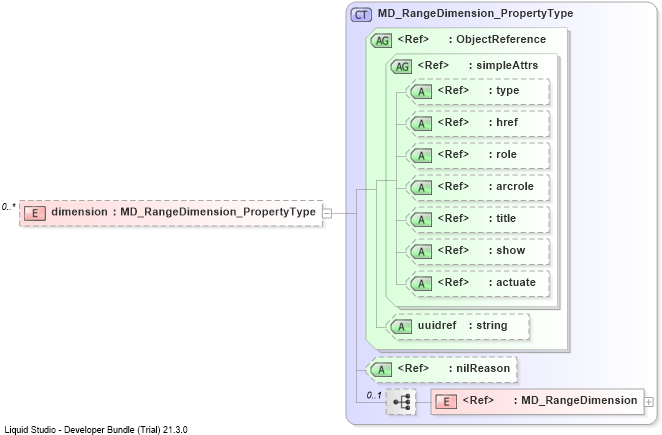Select the 'dimension : MD_RangeDimension_PropertyType' element label
Viewport: 662px width, 435px height.
point(183,212)
